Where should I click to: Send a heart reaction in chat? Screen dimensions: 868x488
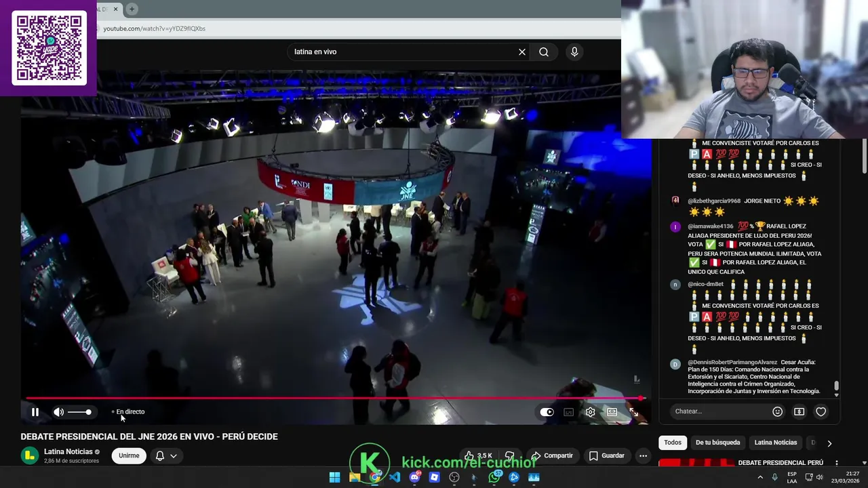[821, 411]
